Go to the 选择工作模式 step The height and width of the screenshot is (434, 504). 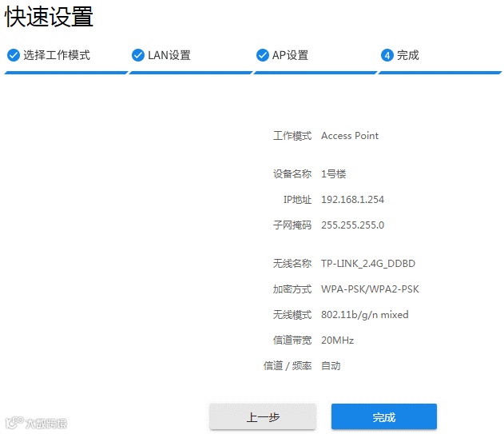[x=57, y=55]
